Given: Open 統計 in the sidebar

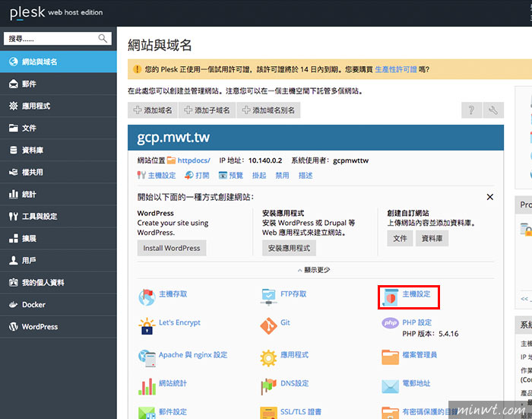Looking at the screenshot, I should (59, 194).
